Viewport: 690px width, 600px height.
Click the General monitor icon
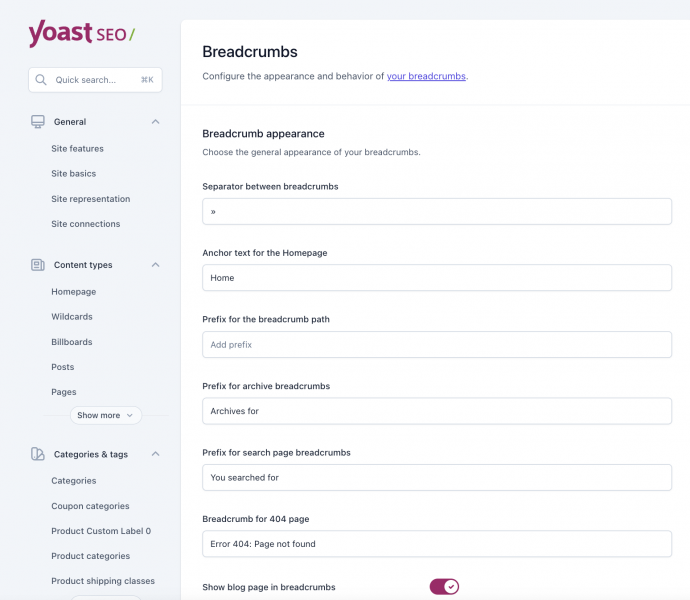point(38,121)
